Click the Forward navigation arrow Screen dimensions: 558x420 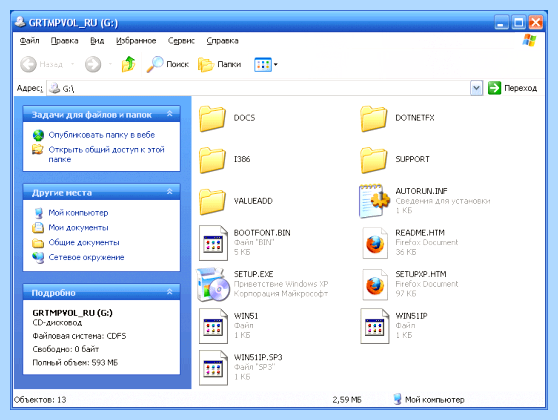point(93,64)
